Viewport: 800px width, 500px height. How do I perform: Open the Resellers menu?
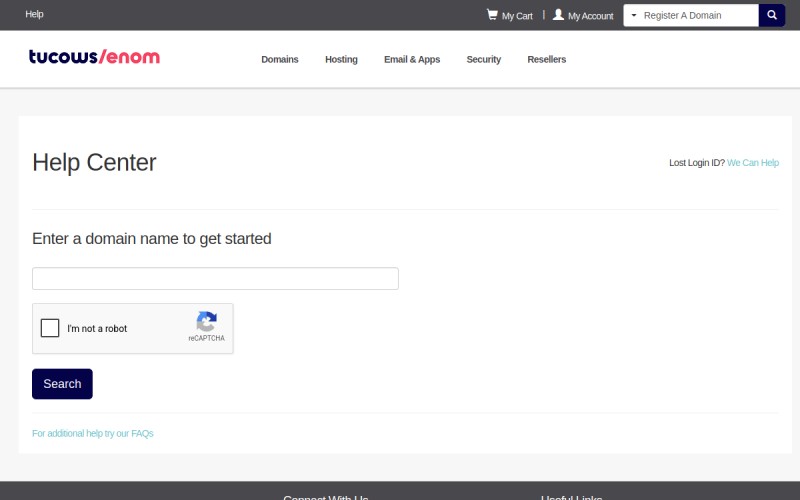(546, 59)
